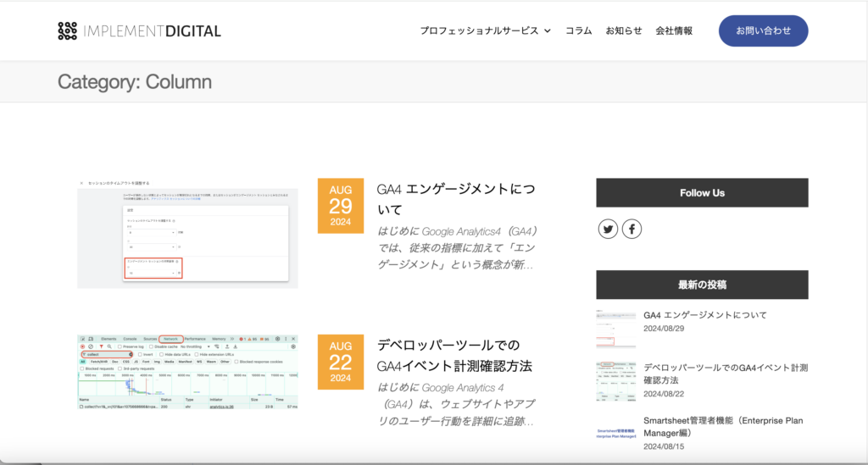Click sidebar thumbnail for the 2024/08/22 post

point(616,381)
